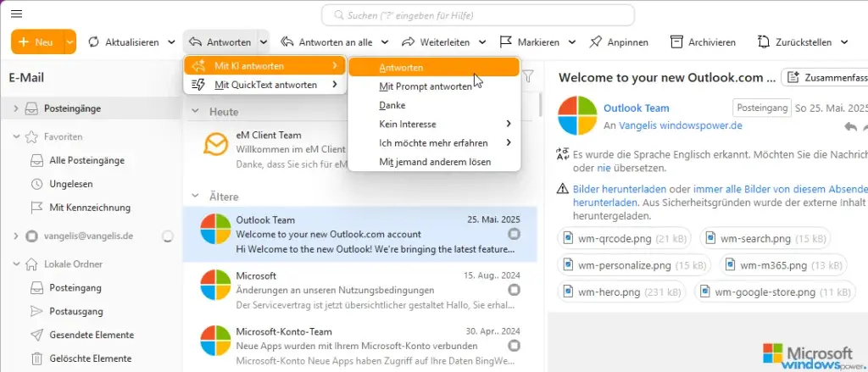868x372 pixels.
Task: Expand the Weiterleiten dropdown arrow
Action: (482, 42)
